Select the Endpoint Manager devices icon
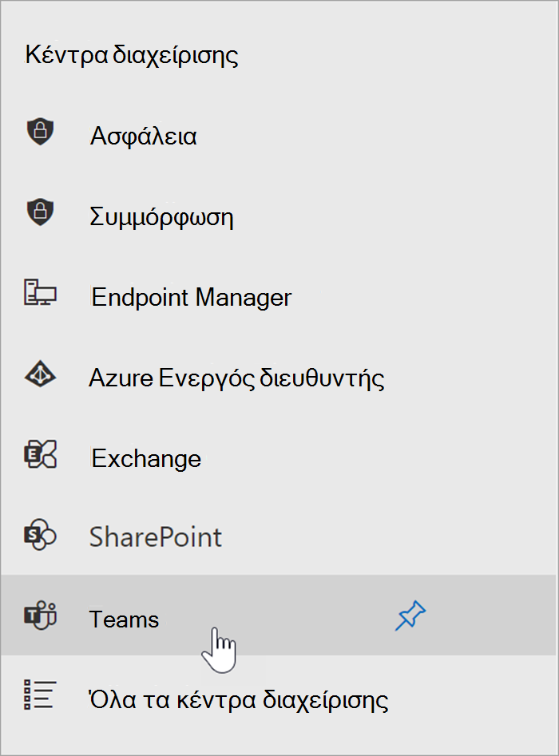 tap(40, 292)
